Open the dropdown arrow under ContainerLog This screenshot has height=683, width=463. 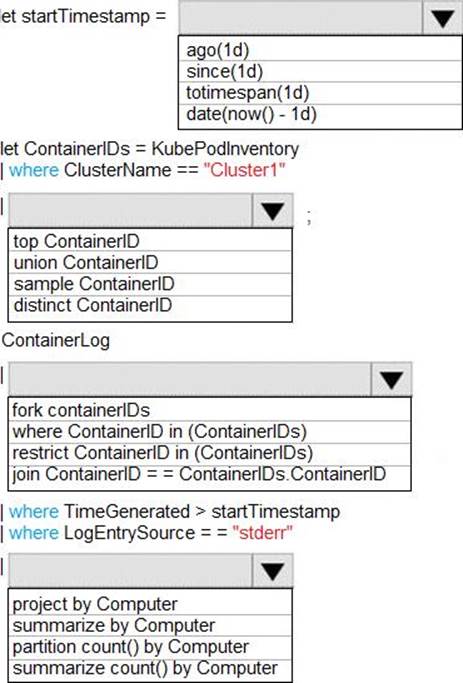[391, 379]
